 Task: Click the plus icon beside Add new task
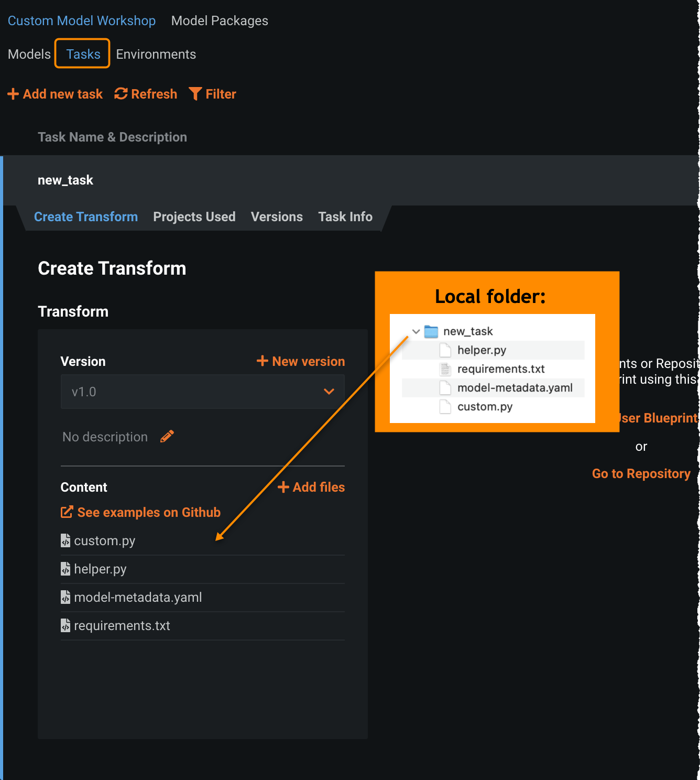(13, 94)
